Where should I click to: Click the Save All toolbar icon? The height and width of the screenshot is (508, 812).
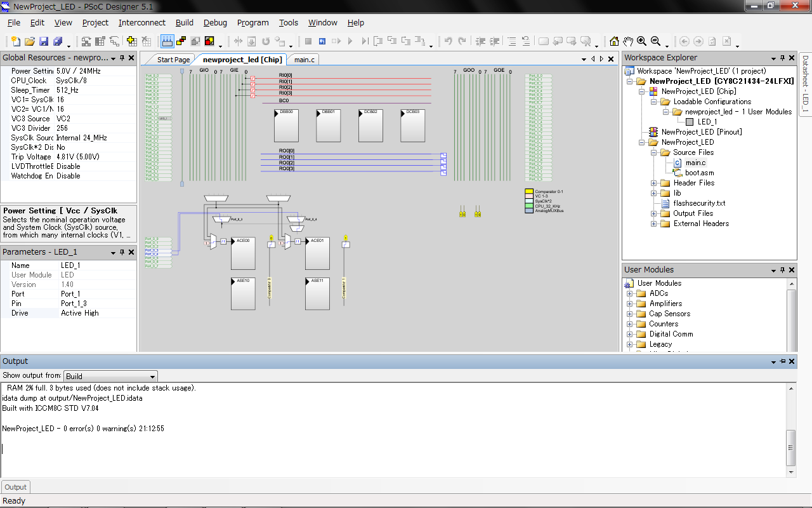click(58, 41)
